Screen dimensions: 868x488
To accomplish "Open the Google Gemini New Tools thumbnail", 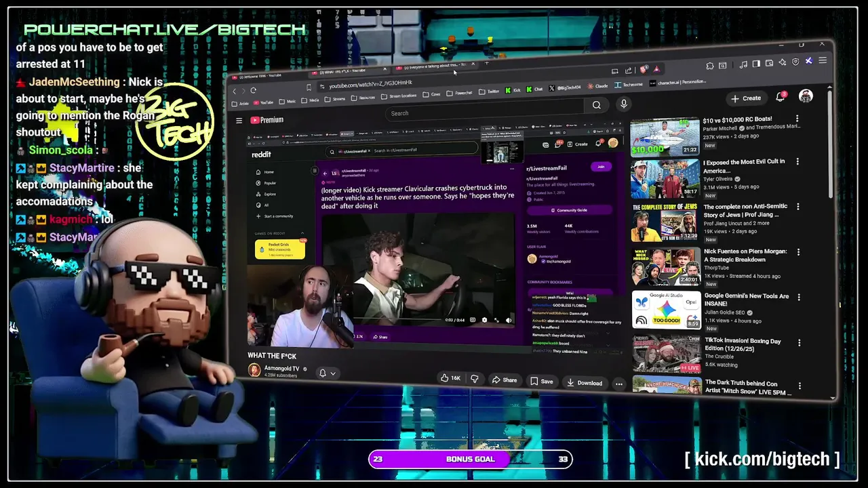I will pyautogui.click(x=666, y=310).
